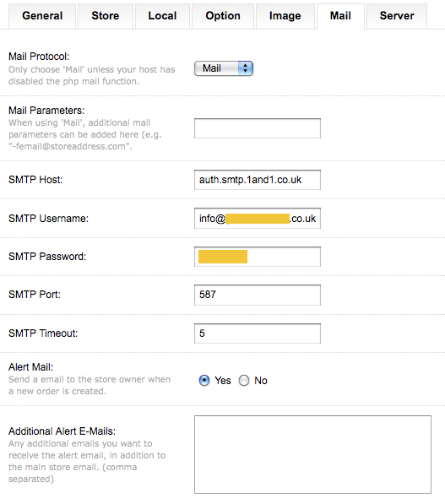The image size is (445, 504).
Task: Click inside the SMTP Password field
Action: 258,257
